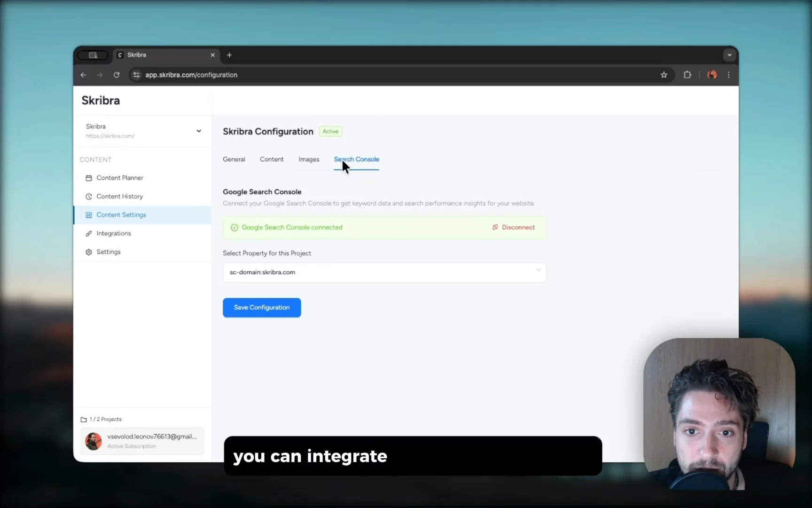Click the Chrome profile avatar icon
Screen dimensions: 812x508
712,75
